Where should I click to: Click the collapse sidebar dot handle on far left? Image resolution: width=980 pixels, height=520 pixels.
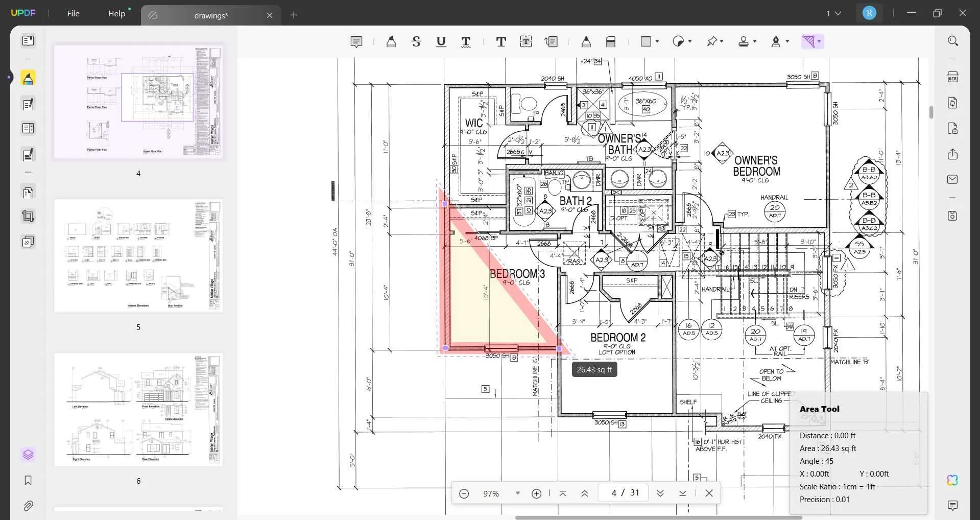click(9, 78)
